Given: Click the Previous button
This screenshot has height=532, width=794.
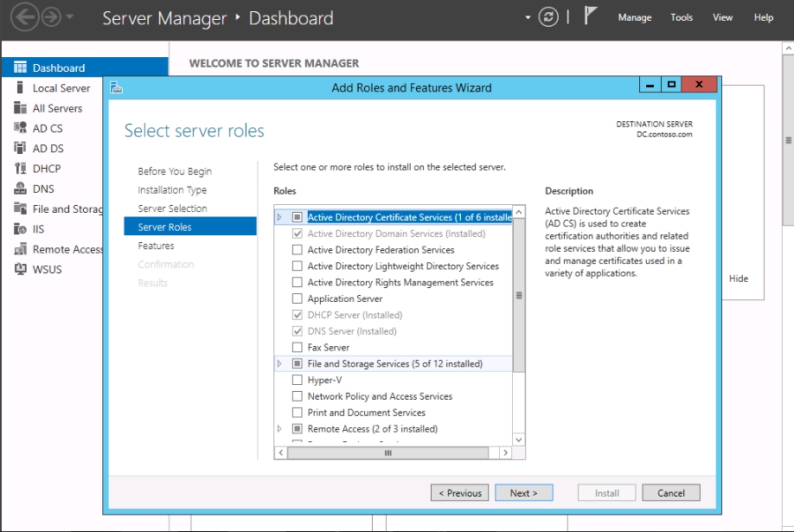Looking at the screenshot, I should pos(460,493).
